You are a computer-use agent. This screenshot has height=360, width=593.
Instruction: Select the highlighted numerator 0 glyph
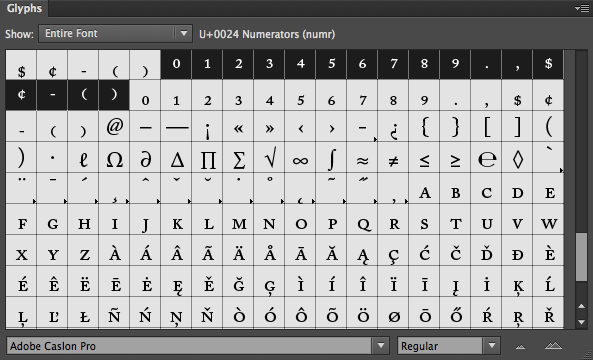click(x=176, y=64)
